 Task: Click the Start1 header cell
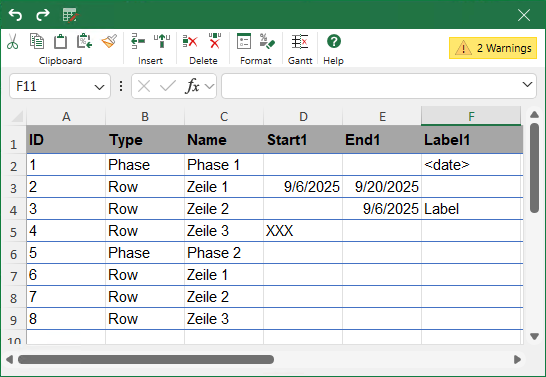(x=303, y=140)
